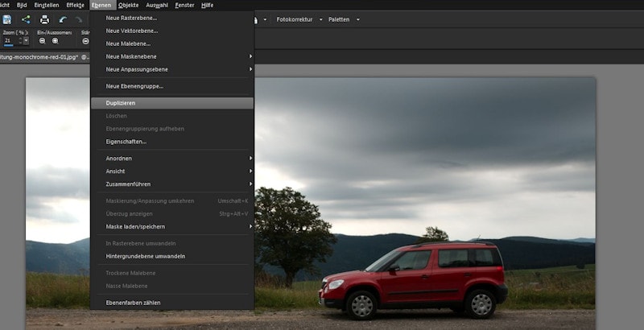Viewport: 644px width, 330px height.
Task: Click the Print icon
Action: tap(44, 19)
